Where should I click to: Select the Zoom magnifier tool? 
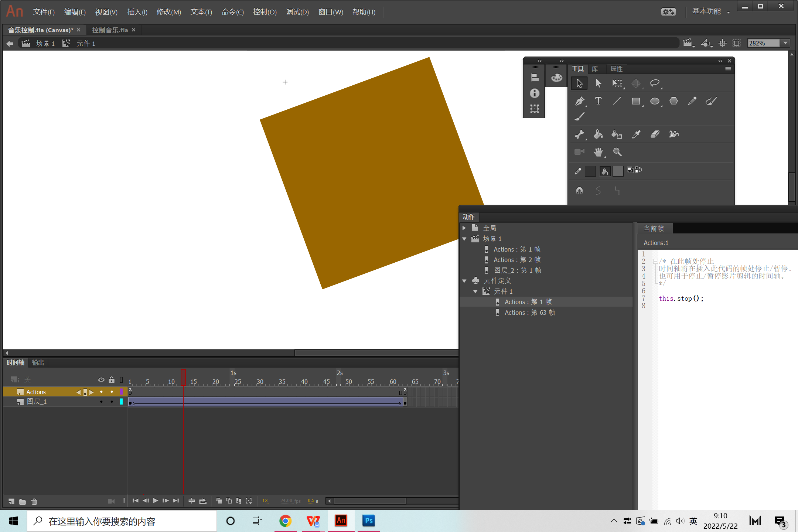617,152
